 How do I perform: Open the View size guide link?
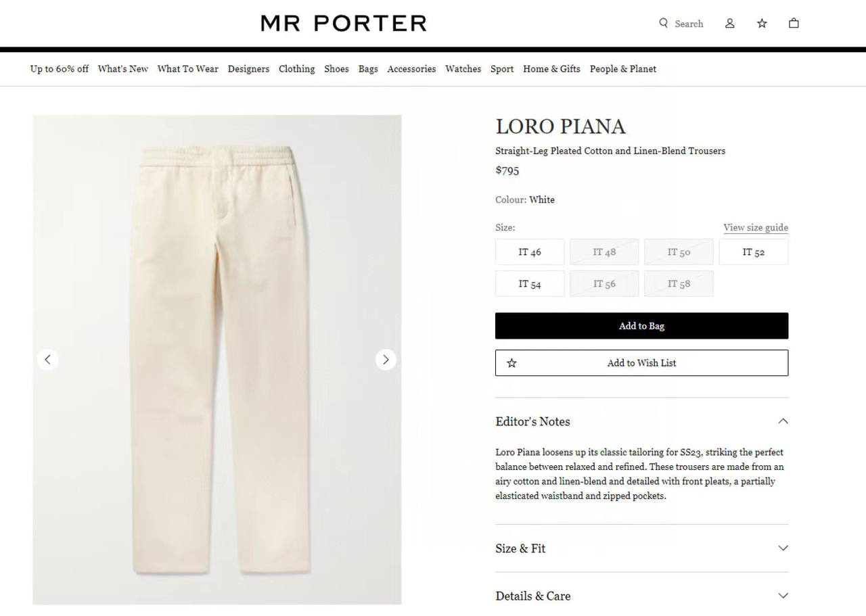(x=756, y=228)
